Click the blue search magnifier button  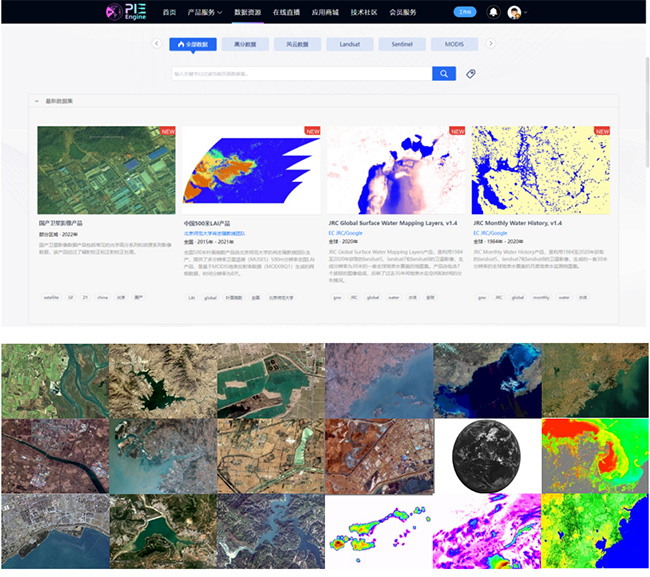[x=444, y=74]
